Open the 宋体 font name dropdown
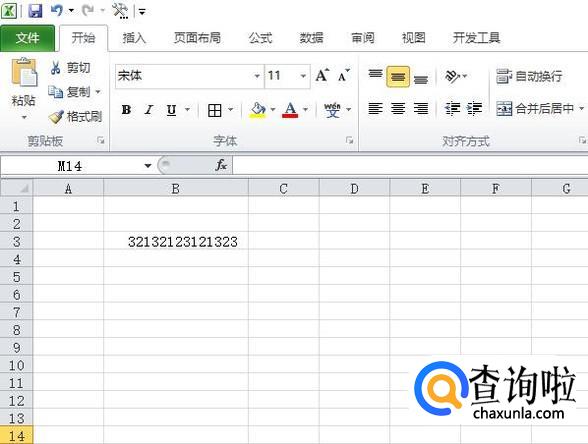The height and width of the screenshot is (444, 588). [x=257, y=76]
